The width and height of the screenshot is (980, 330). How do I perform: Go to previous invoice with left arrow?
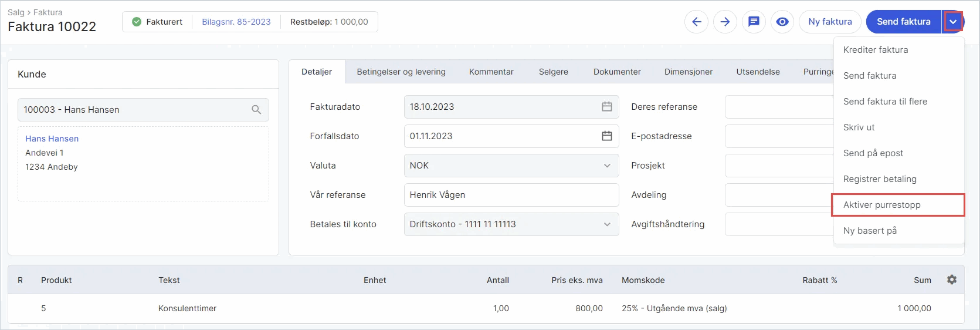tap(696, 22)
